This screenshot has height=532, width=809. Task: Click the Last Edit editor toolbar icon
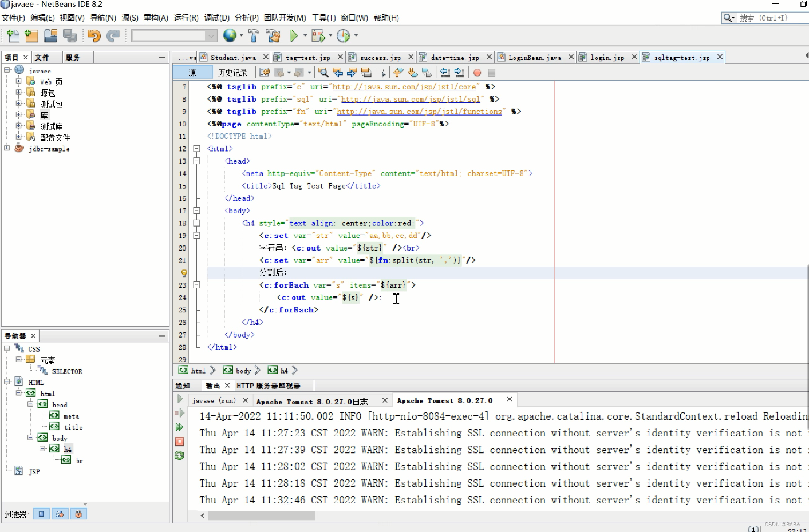pos(265,72)
